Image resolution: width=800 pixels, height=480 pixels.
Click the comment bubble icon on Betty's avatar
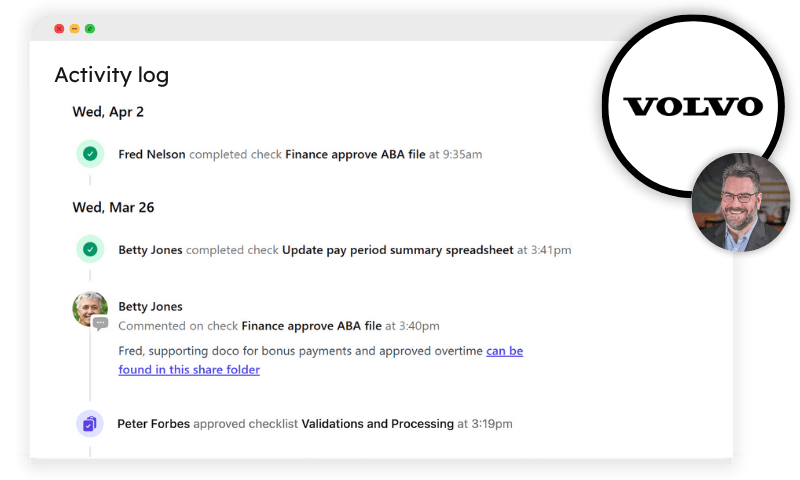coord(101,323)
